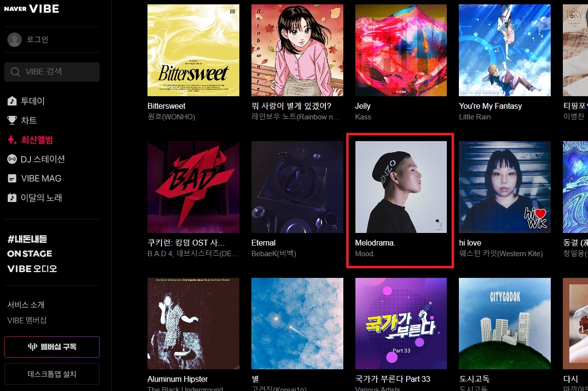Click the magnifier icon in VIBE search
588x391 pixels.
pos(16,72)
